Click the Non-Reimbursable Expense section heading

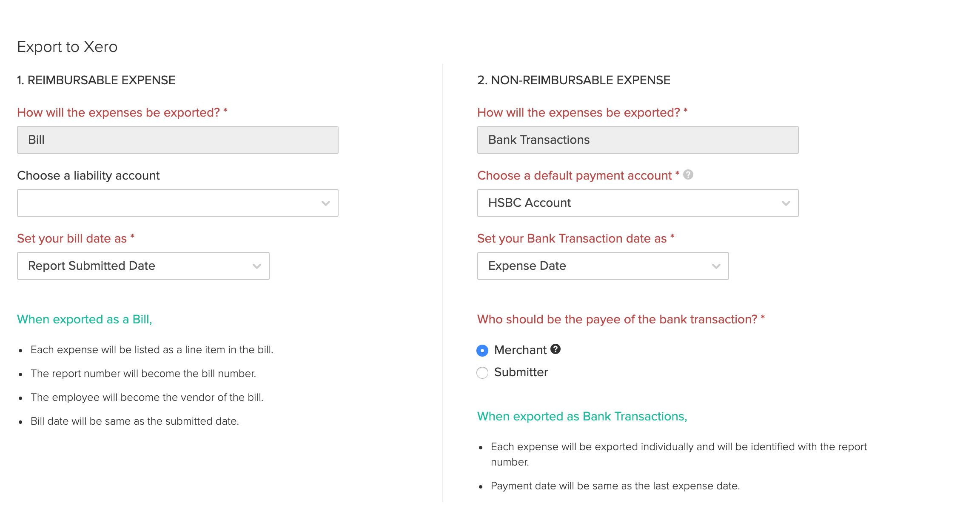click(573, 80)
